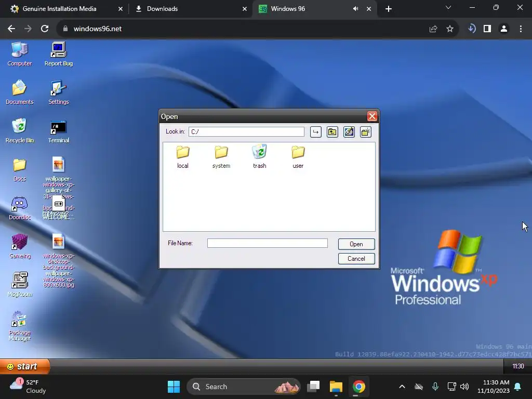Open the notification bell
Image resolution: width=532 pixels, height=399 pixels.
click(518, 387)
